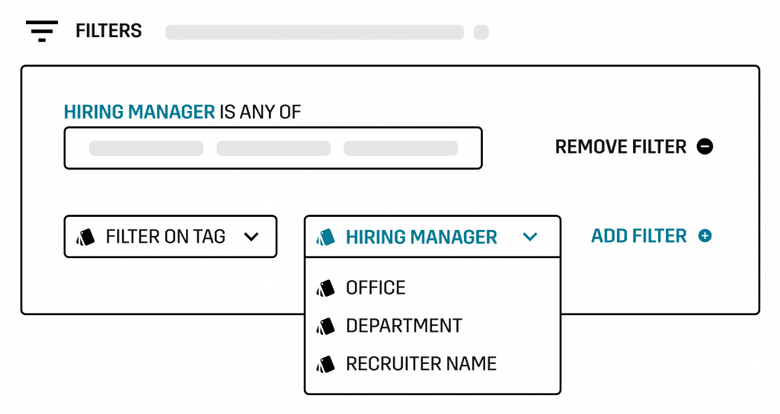Image resolution: width=780 pixels, height=414 pixels.
Task: Click the Hiring Manager values input field
Action: [273, 148]
